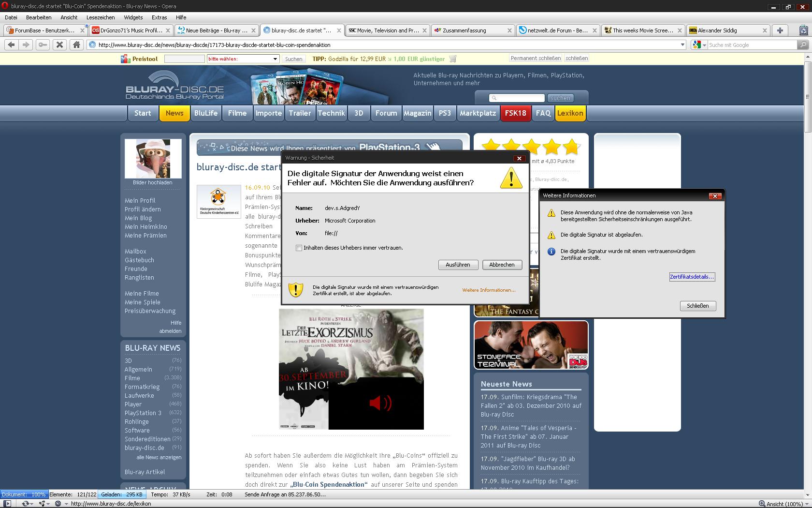Open the BluLife navigation item
The image size is (812, 508).
click(206, 113)
